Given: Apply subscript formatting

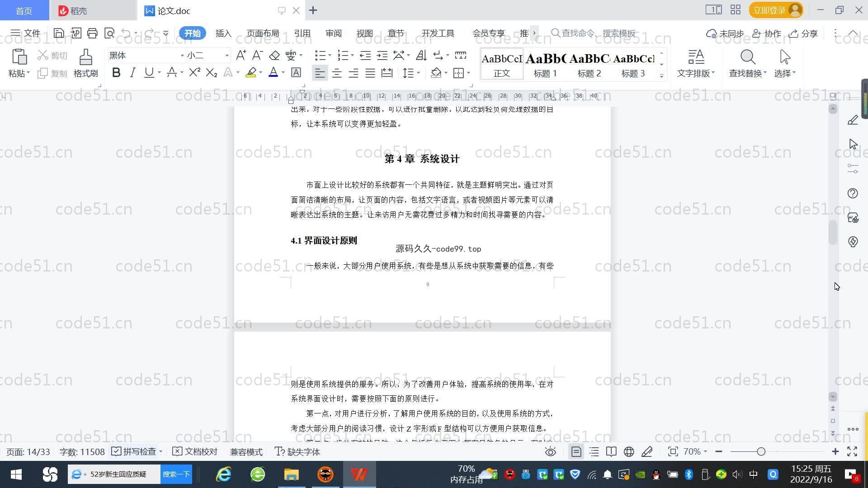Looking at the screenshot, I should click(211, 73).
